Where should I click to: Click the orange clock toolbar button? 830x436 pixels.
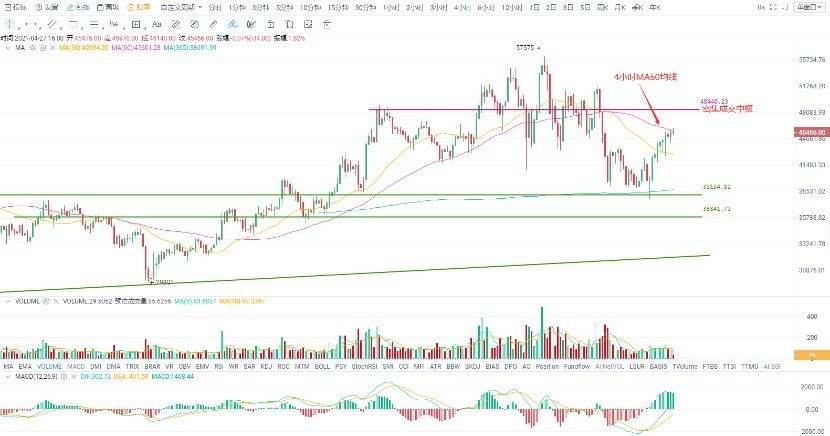click(140, 7)
